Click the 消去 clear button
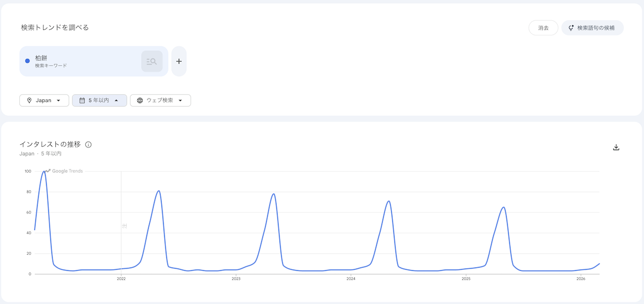This screenshot has height=304, width=644. click(x=543, y=28)
